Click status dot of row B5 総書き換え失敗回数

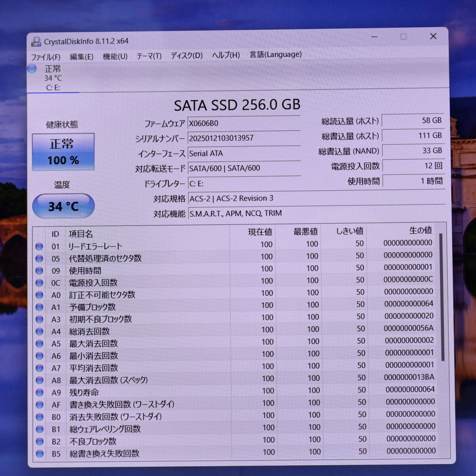(x=39, y=454)
